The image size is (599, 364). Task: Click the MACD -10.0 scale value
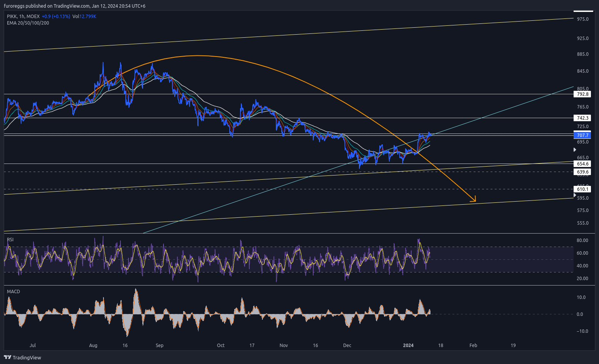click(582, 331)
